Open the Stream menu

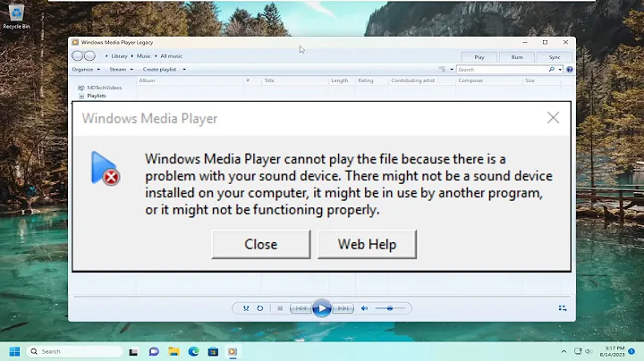click(121, 70)
